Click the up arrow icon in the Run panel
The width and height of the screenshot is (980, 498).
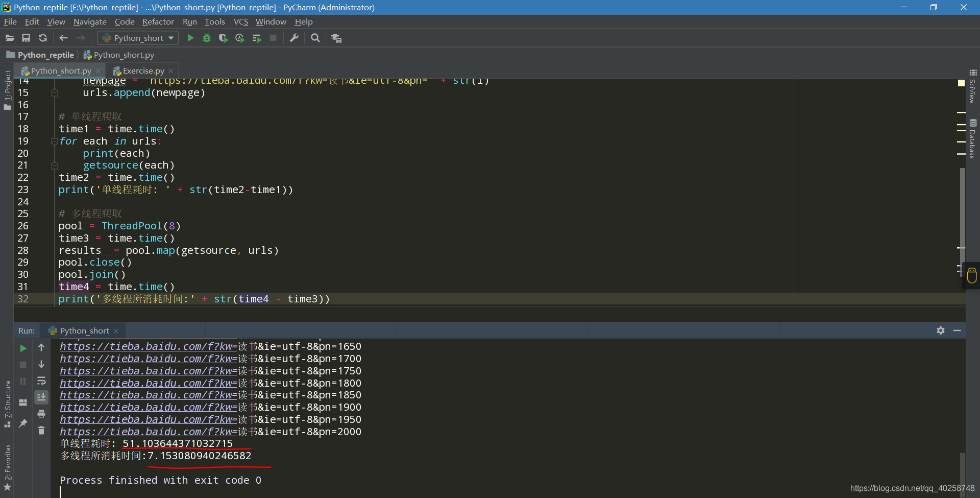click(x=41, y=347)
